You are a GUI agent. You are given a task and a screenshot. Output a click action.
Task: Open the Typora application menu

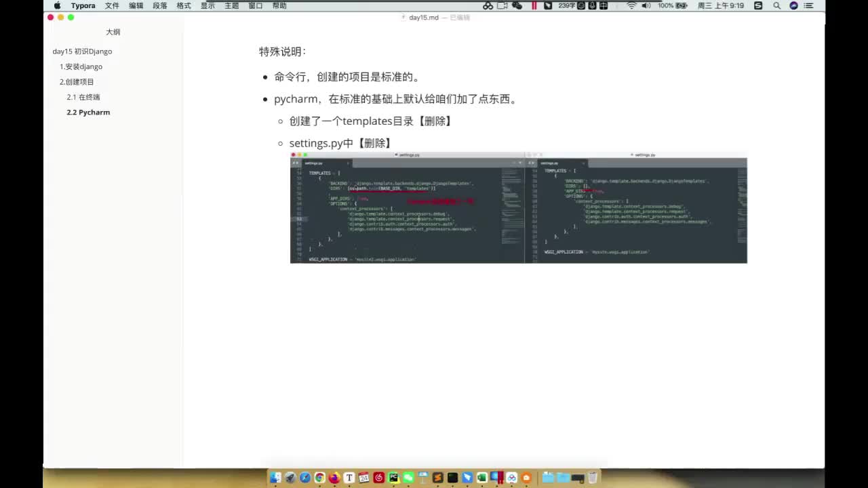click(x=83, y=5)
